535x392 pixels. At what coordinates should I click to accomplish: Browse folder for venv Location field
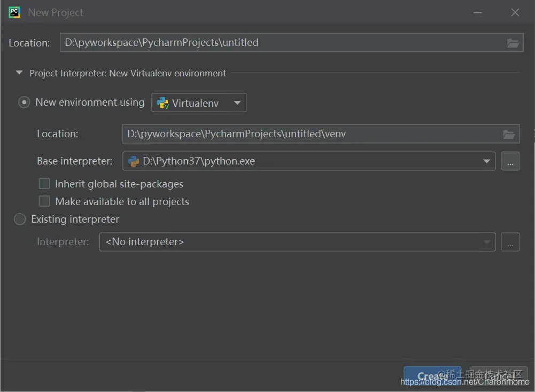(x=509, y=134)
